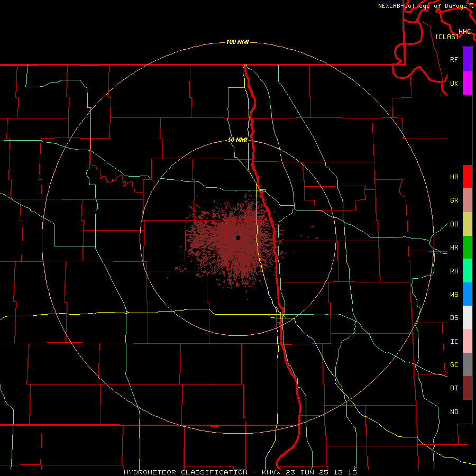
Task: Click the WS blue legend swatch
Action: click(x=467, y=294)
